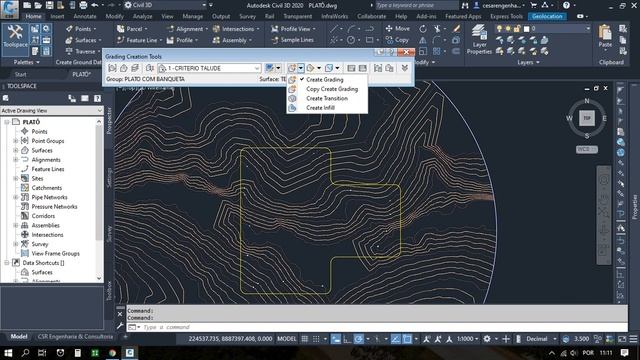Viewport: 640px width, 360px height.
Task: Select Create Transition menu entry
Action: (327, 98)
